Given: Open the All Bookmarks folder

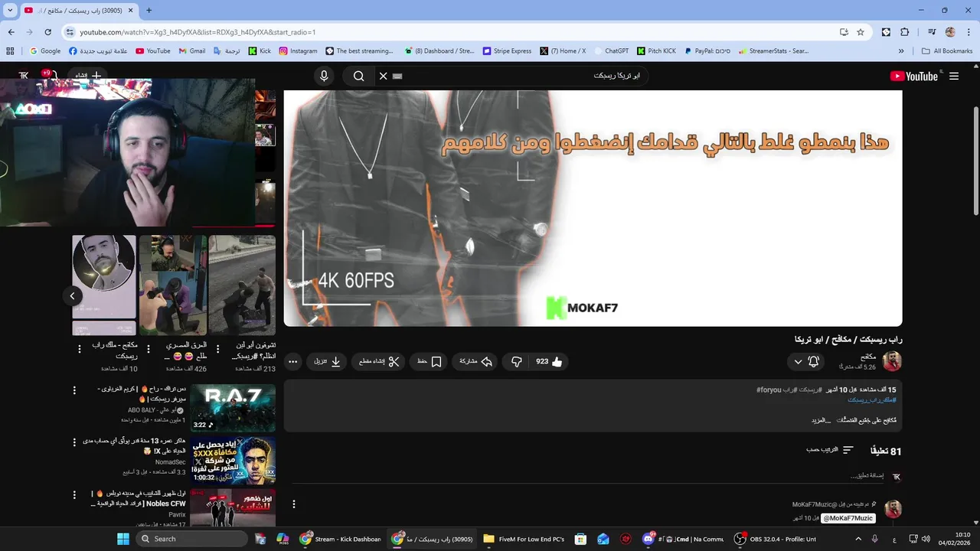Looking at the screenshot, I should click(x=947, y=51).
